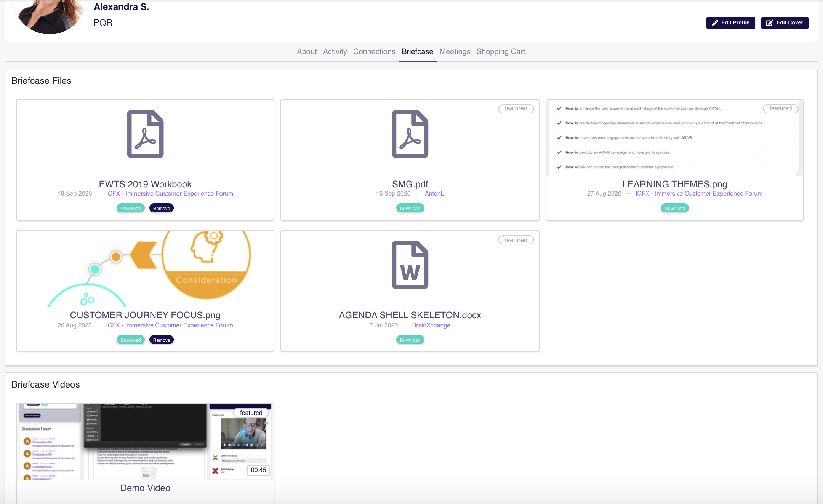Click the LEARNING THEMES.png title
This screenshot has width=823, height=504.
[674, 184]
